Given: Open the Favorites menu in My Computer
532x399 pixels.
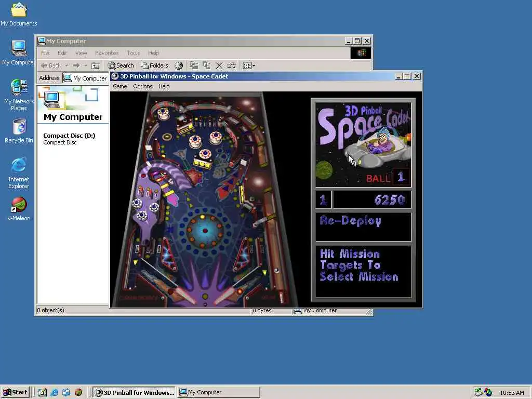Looking at the screenshot, I should pyautogui.click(x=107, y=53).
